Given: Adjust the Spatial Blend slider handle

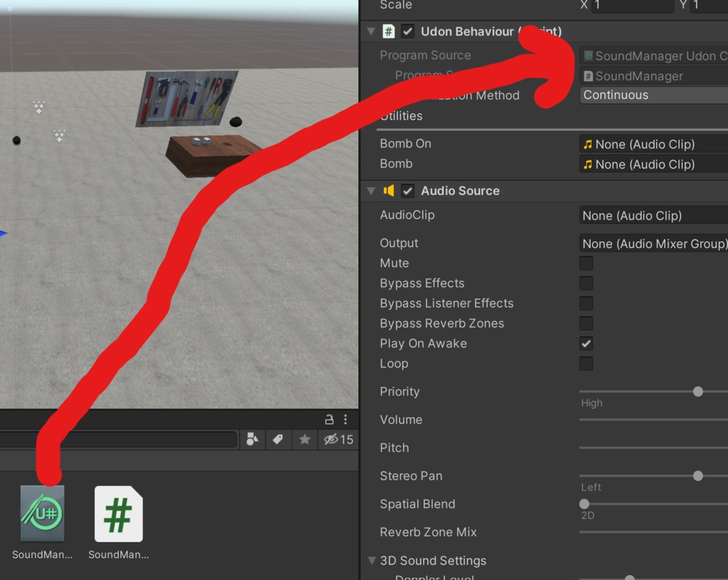Looking at the screenshot, I should (584, 503).
